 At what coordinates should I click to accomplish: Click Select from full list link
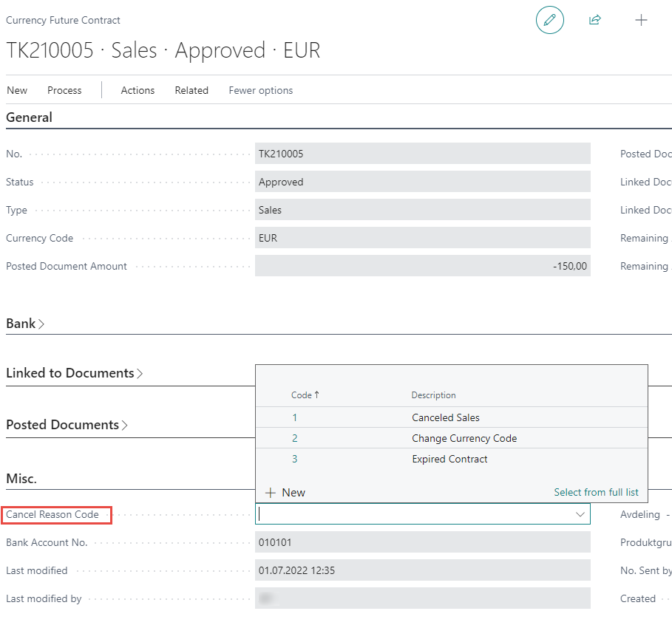pos(596,492)
